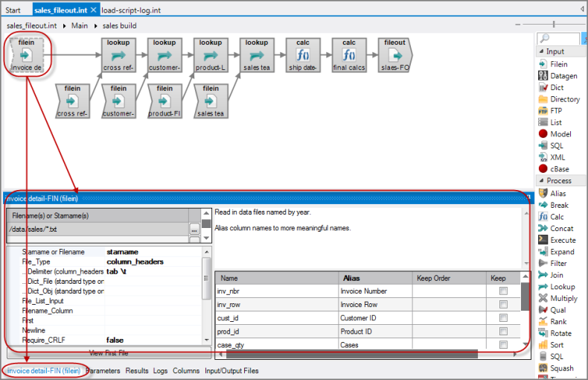This screenshot has width=588, height=380.
Task: Tick the Keep checkbox for inv_nbr
Action: pos(503,291)
